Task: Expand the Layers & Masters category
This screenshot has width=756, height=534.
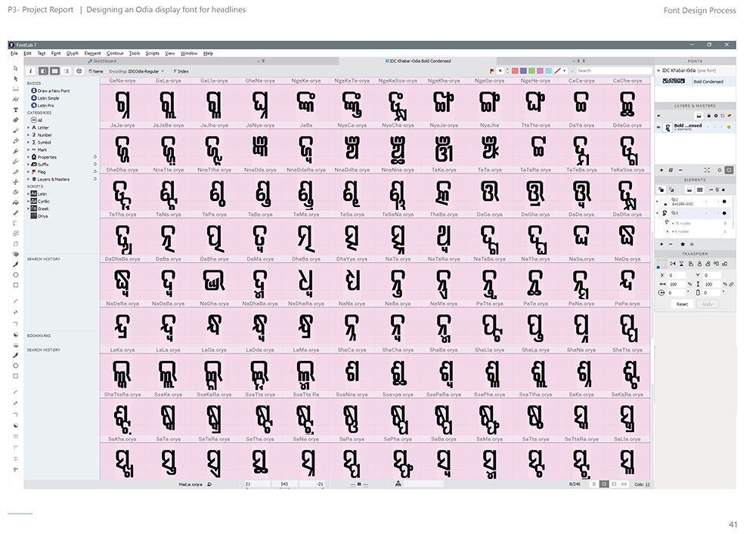Action: [x=28, y=179]
